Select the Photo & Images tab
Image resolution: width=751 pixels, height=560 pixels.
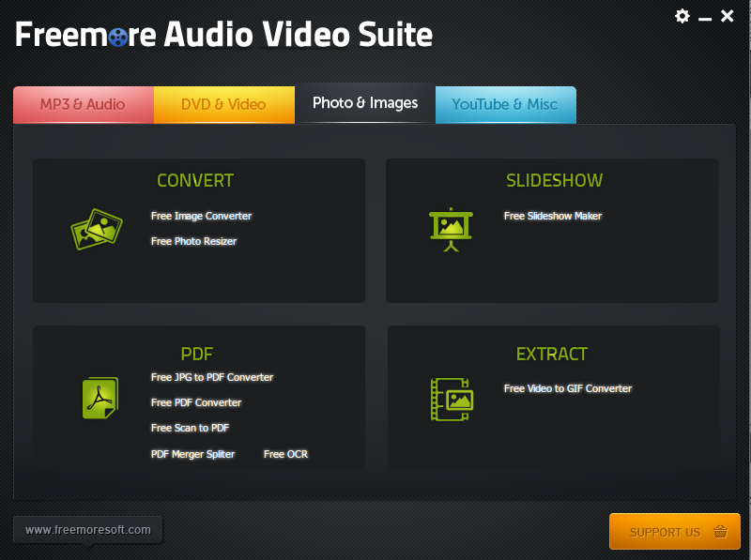click(365, 103)
